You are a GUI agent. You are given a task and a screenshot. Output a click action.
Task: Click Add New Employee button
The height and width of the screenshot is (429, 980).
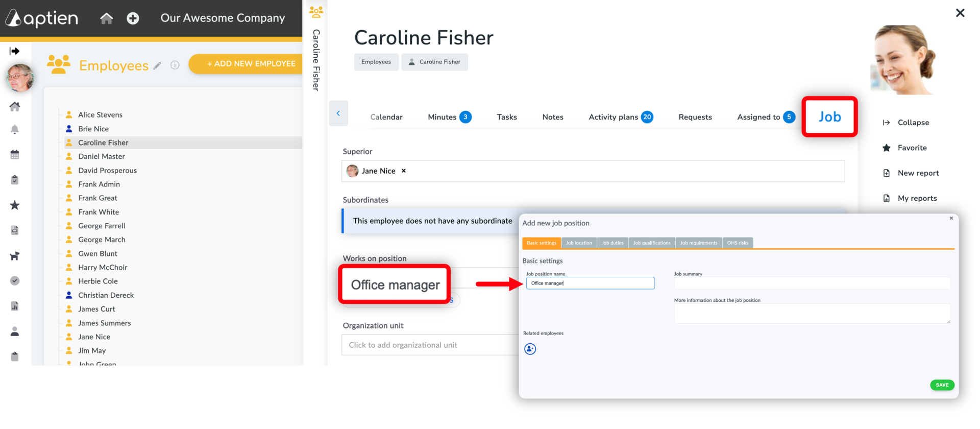(x=246, y=64)
